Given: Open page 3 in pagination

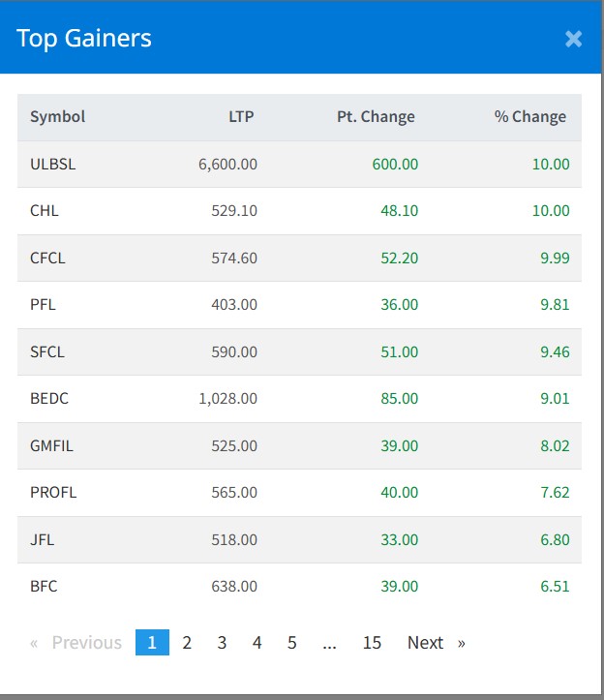Looking at the screenshot, I should (x=222, y=643).
